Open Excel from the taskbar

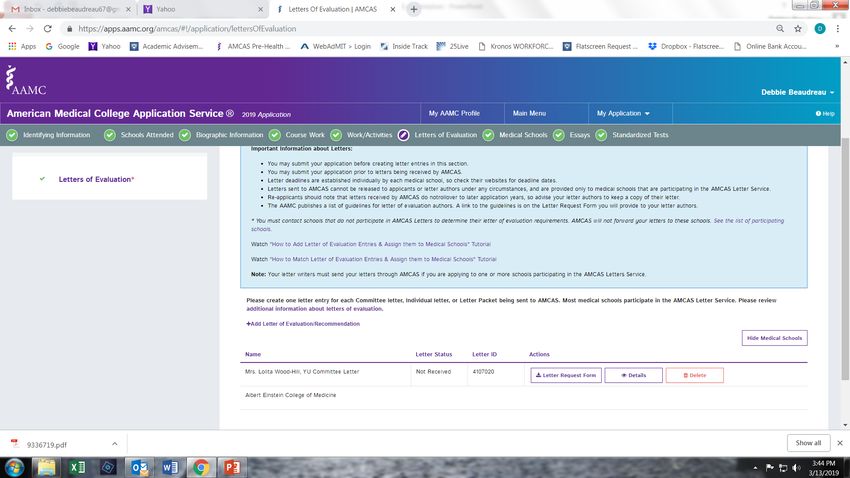[78, 467]
